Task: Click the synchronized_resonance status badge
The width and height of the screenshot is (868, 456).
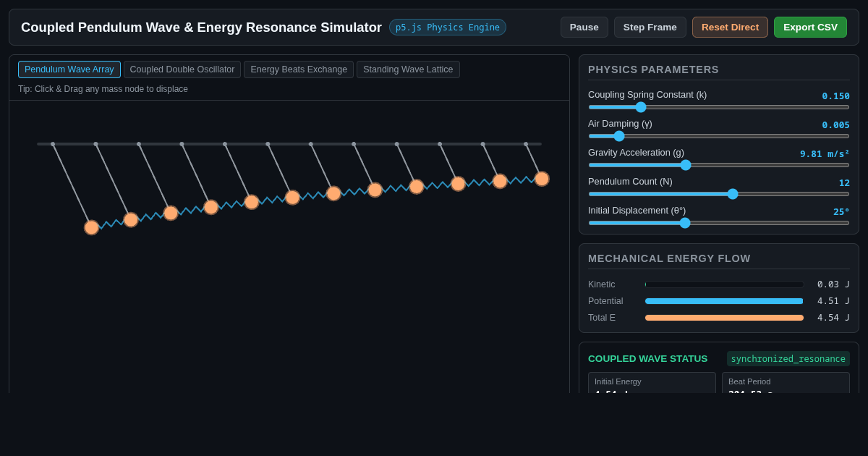Action: [x=788, y=359]
